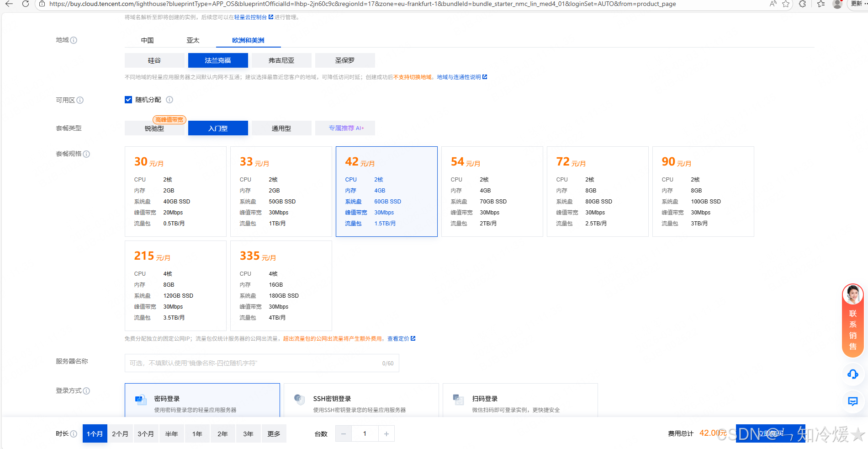Click the info icon next to 地域
868x449 pixels.
74,40
